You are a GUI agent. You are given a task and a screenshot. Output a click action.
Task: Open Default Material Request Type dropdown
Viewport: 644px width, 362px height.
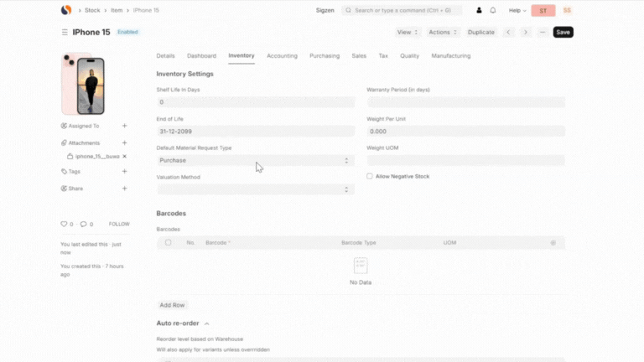coord(255,160)
